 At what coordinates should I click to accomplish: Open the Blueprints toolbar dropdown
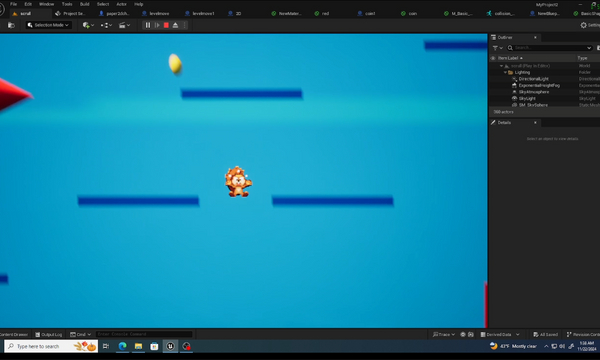tap(106, 25)
